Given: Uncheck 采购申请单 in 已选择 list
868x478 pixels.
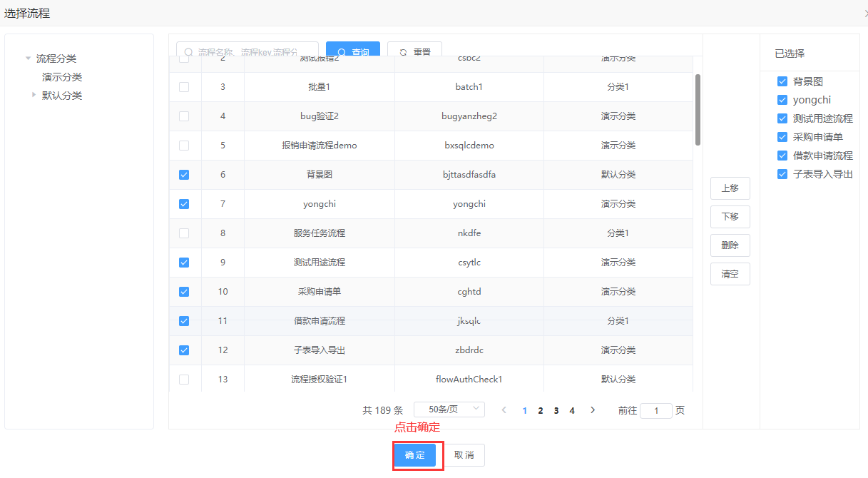Looking at the screenshot, I should [782, 137].
